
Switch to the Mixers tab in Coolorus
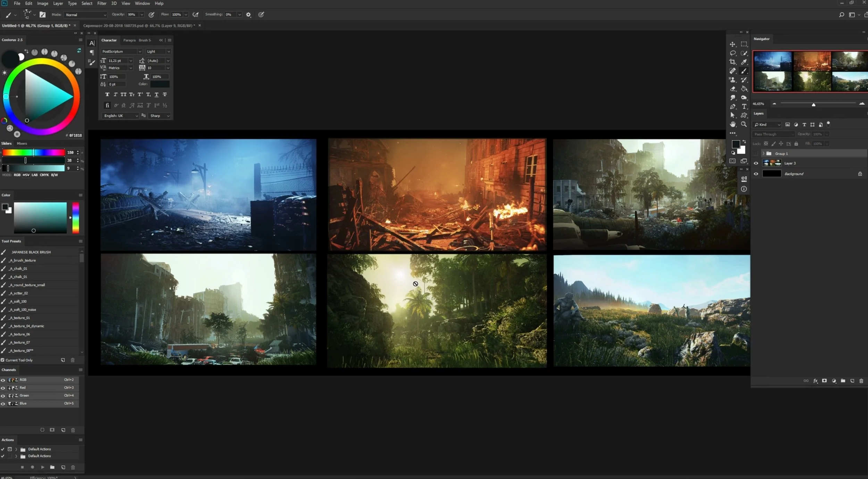pos(22,143)
